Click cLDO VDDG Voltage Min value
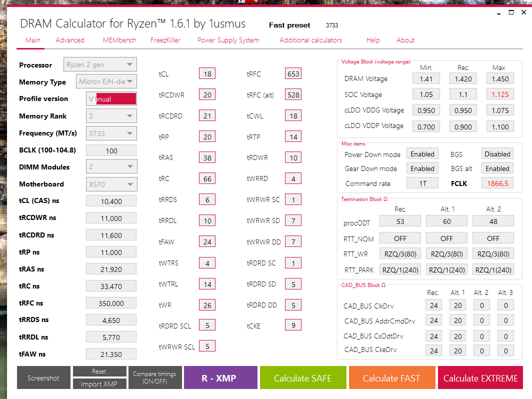The image size is (532, 399). (x=426, y=110)
